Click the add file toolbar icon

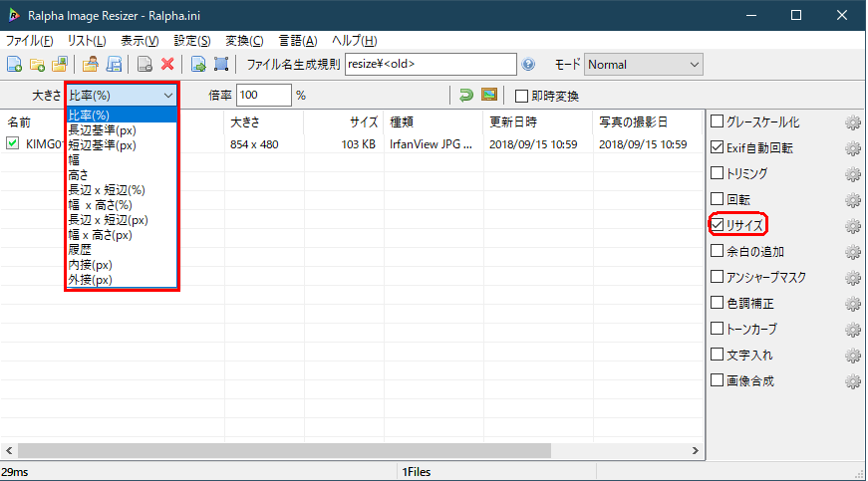click(x=14, y=64)
